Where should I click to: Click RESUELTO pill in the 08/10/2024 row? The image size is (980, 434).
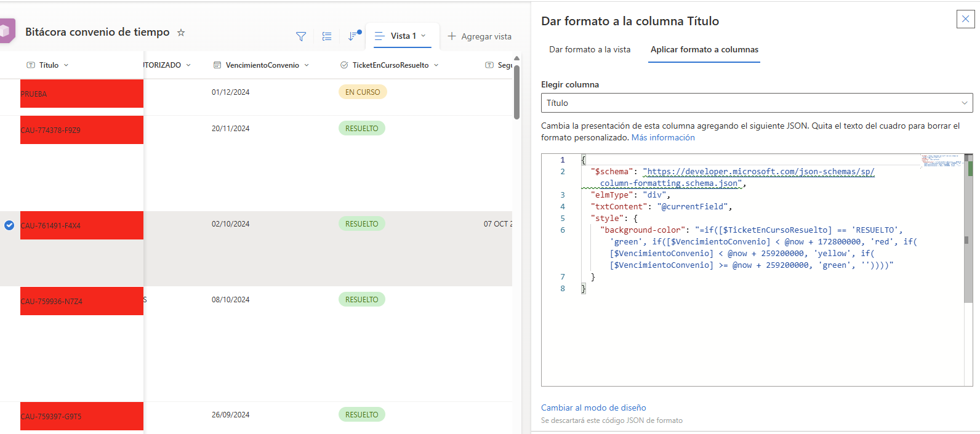362,300
